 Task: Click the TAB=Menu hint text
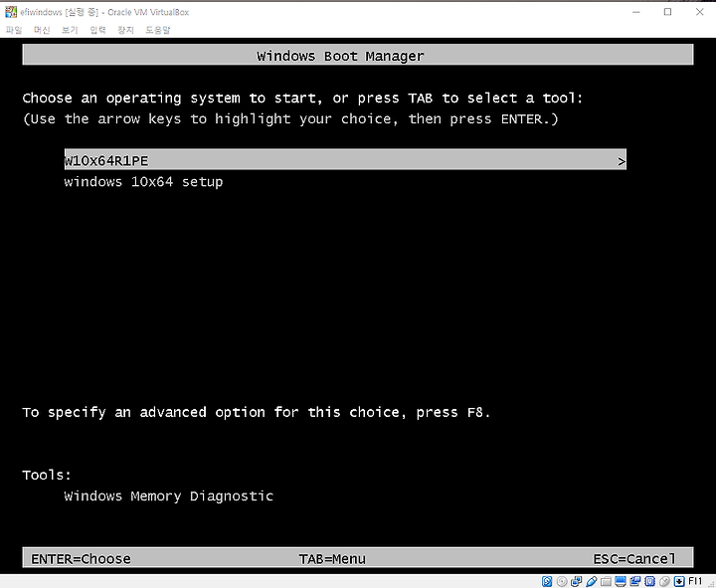tap(332, 559)
